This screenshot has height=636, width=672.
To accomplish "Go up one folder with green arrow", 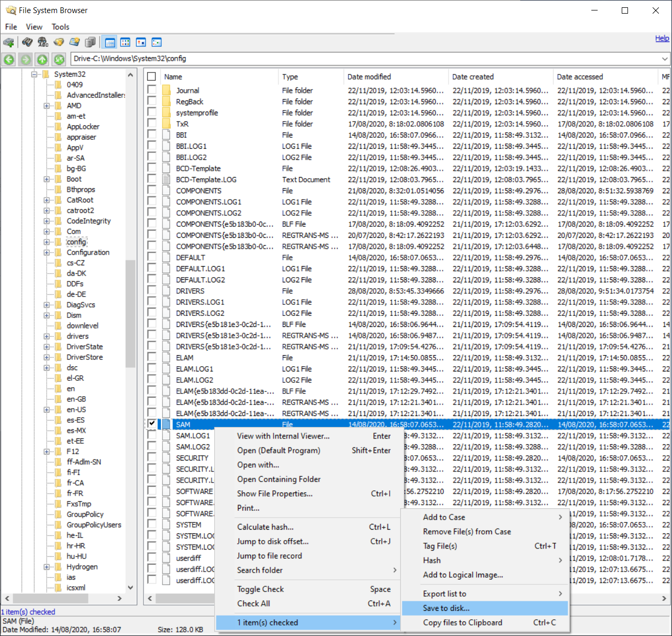I will [42, 59].
